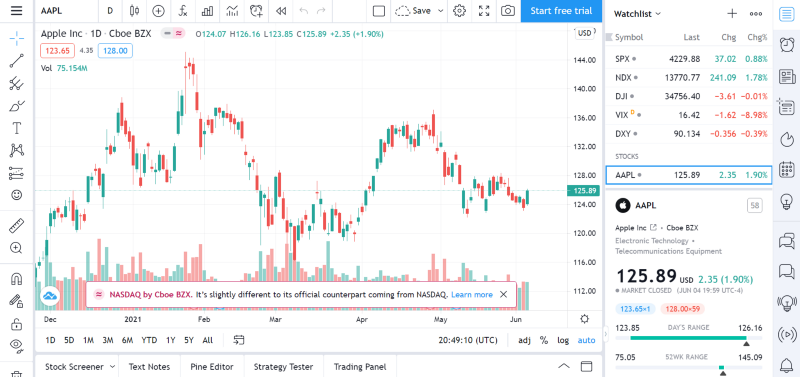Follow the Learn more link
800x377 pixels.
click(472, 294)
